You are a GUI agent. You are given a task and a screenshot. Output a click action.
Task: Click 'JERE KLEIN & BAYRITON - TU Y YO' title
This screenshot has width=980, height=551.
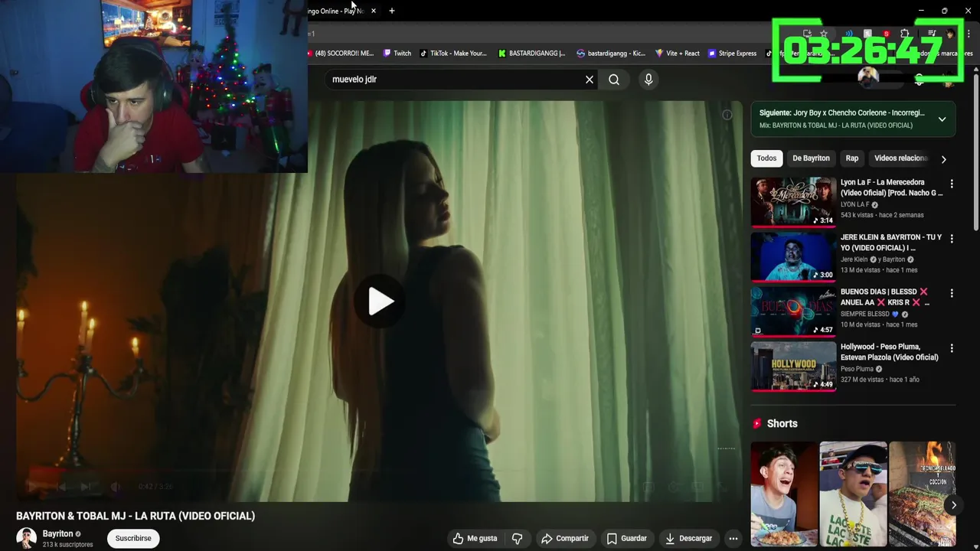pos(891,243)
